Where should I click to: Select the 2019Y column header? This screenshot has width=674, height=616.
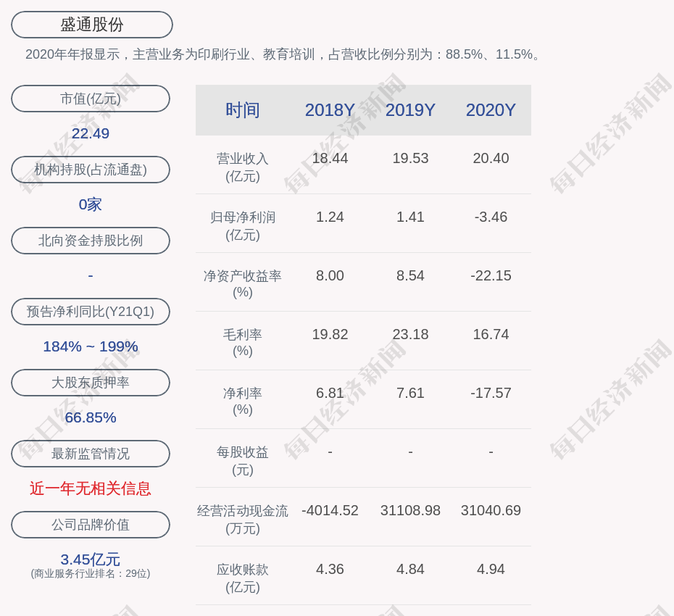[410, 110]
